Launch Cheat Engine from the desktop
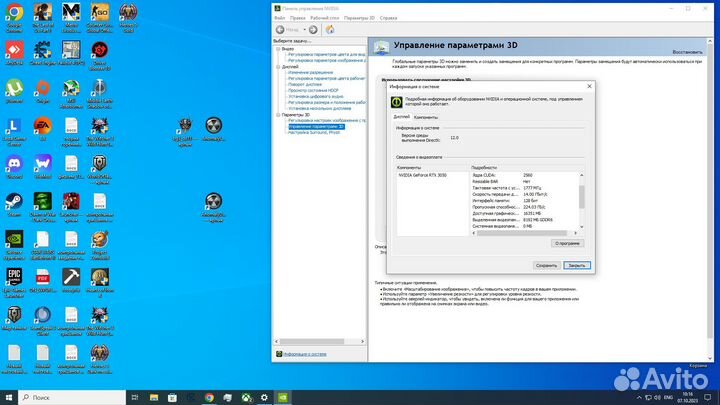The width and height of the screenshot is (720, 405). (x=43, y=51)
